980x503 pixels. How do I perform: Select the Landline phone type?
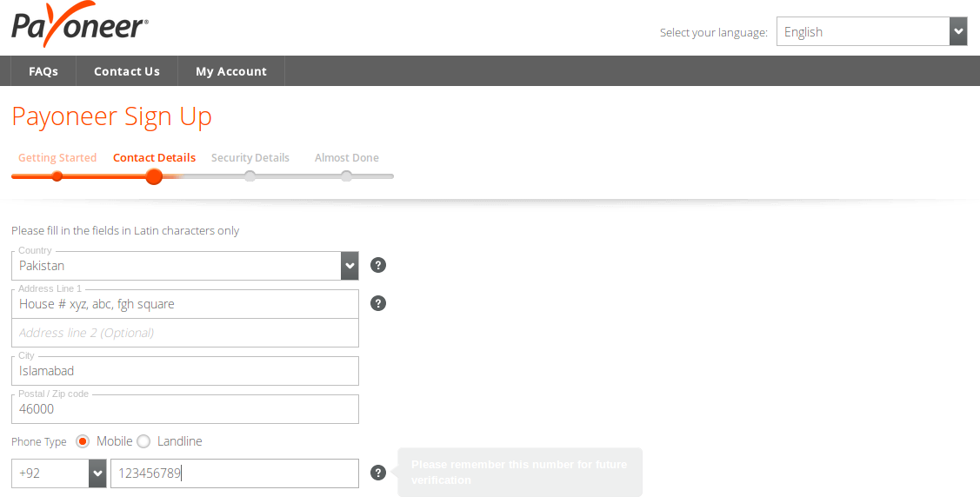(143, 441)
